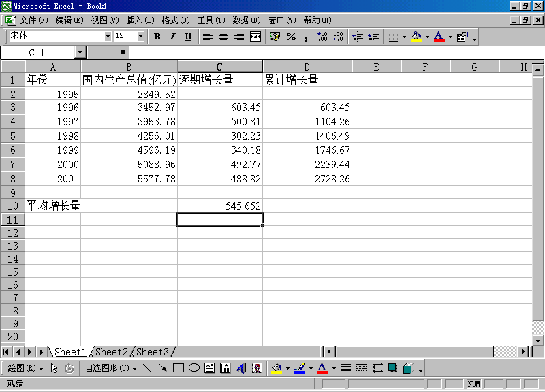Select the Rectangle drawing tool

point(178,368)
